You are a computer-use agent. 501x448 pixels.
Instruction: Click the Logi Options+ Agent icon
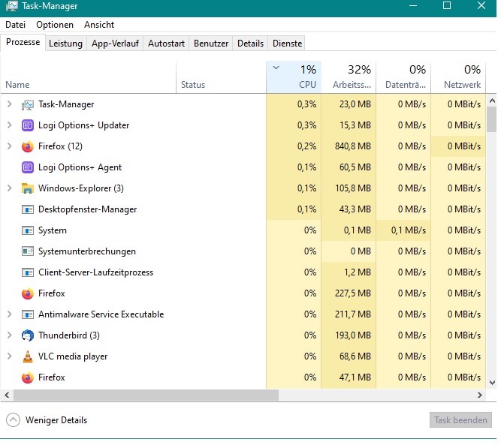(x=28, y=167)
